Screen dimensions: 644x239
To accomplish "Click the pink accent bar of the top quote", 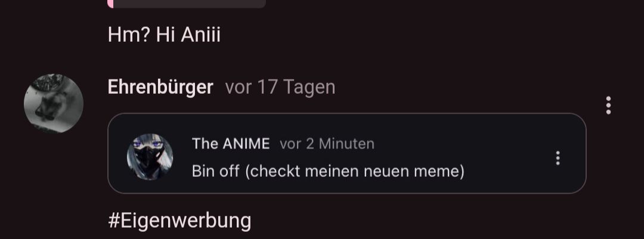I will click(x=110, y=4).
